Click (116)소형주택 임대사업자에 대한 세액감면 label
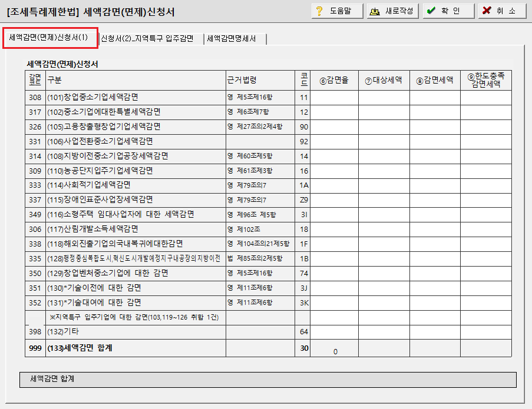This screenshot has width=532, height=409. click(120, 214)
